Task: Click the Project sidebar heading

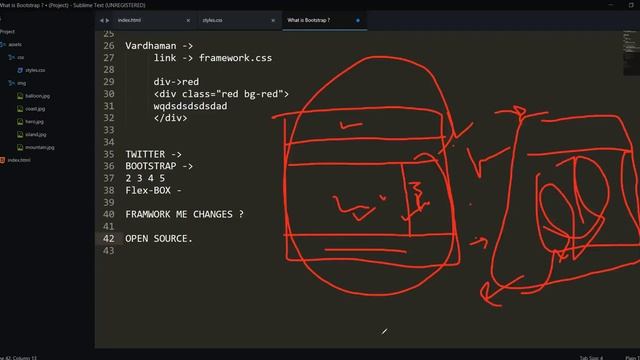Action: pyautogui.click(x=7, y=32)
